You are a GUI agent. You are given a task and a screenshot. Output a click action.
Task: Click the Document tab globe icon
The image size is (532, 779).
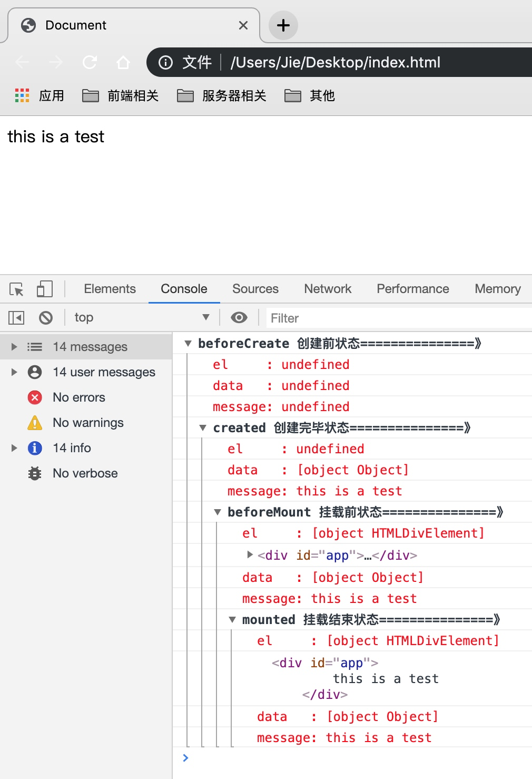(x=28, y=25)
